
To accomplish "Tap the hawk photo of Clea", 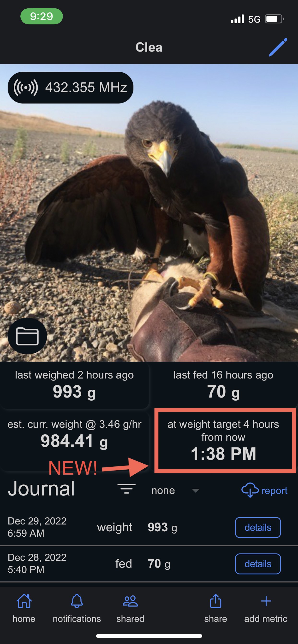I will pyautogui.click(x=149, y=213).
